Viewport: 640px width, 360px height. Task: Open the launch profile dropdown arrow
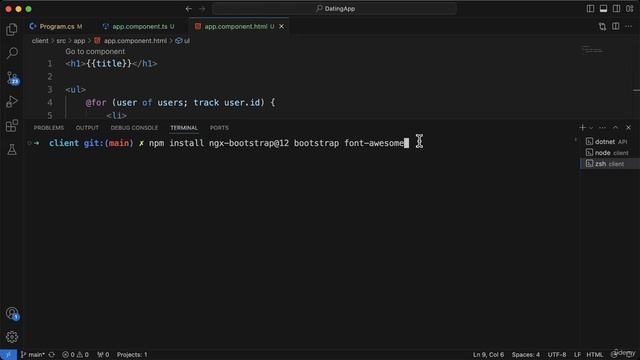pyautogui.click(x=591, y=128)
